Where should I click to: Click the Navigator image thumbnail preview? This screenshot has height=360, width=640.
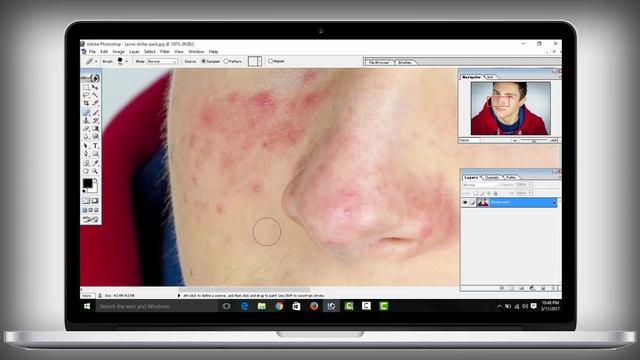click(511, 108)
